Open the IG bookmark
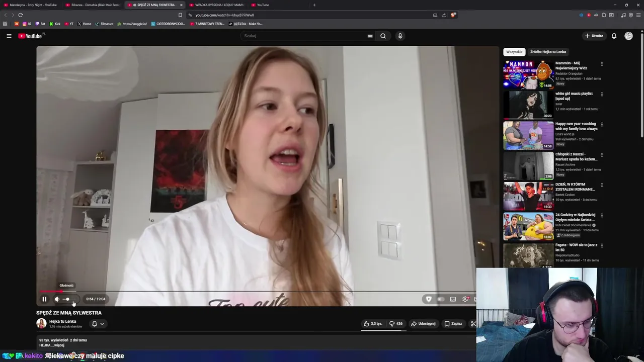The width and height of the screenshot is (644, 362). coord(27,24)
